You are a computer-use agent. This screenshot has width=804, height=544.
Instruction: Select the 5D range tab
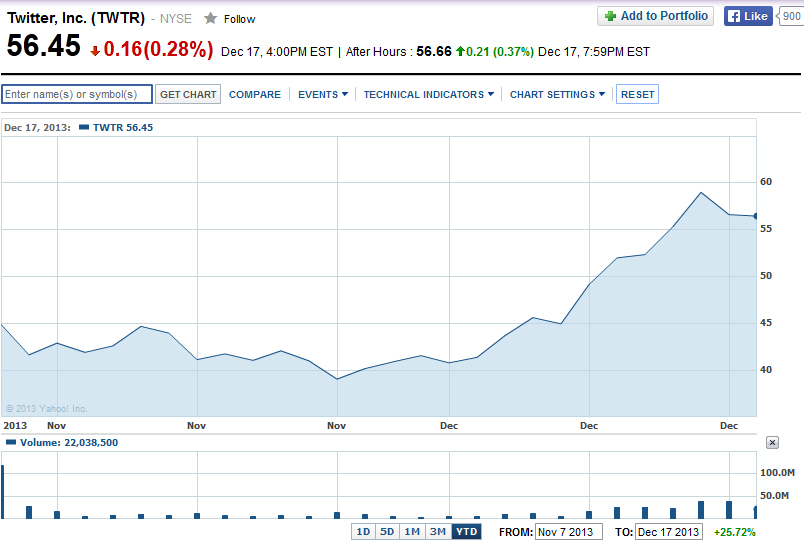pos(387,532)
